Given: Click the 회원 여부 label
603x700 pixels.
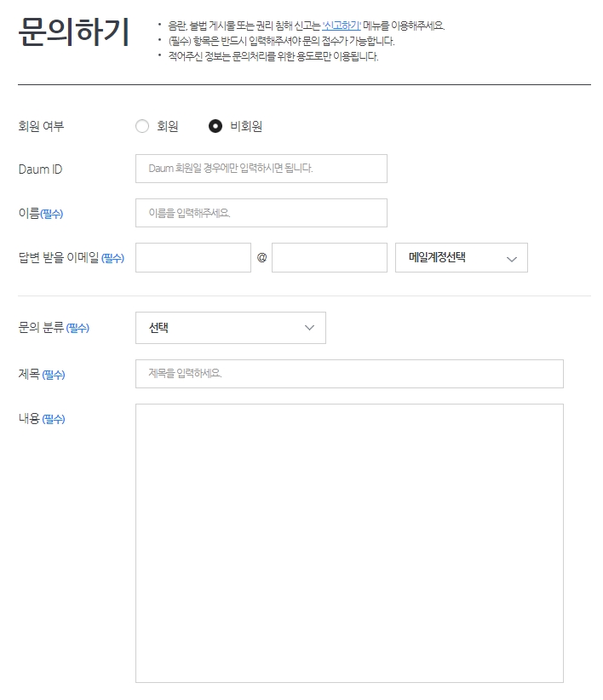Looking at the screenshot, I should 41,126.
